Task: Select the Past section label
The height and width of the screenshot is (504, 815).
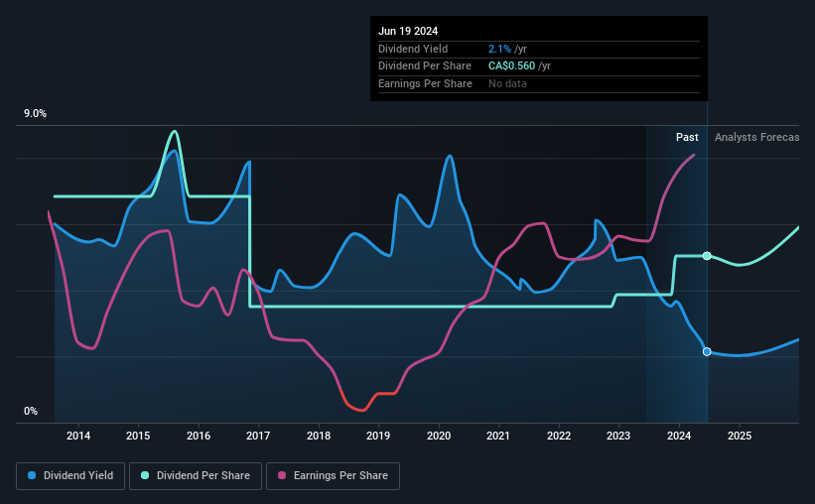Action: pos(687,137)
